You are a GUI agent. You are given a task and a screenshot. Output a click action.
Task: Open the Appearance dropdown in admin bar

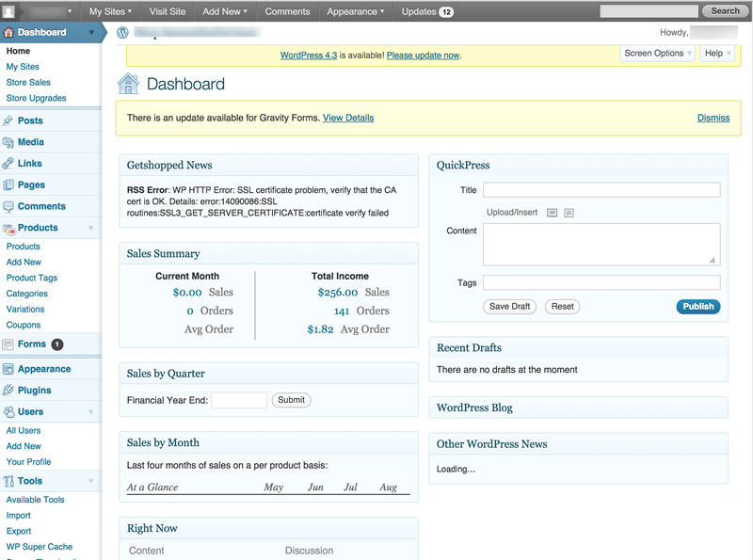356,11
